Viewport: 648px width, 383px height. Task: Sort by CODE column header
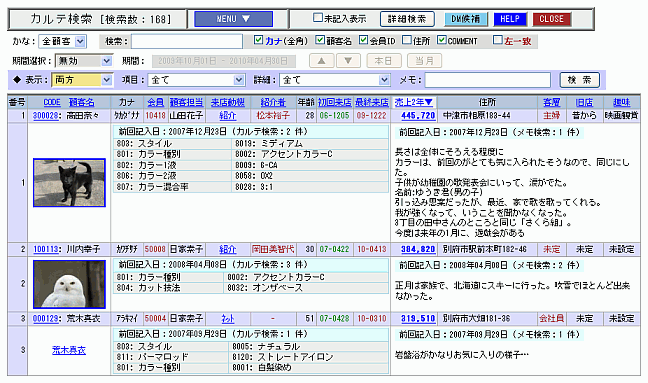(x=52, y=102)
